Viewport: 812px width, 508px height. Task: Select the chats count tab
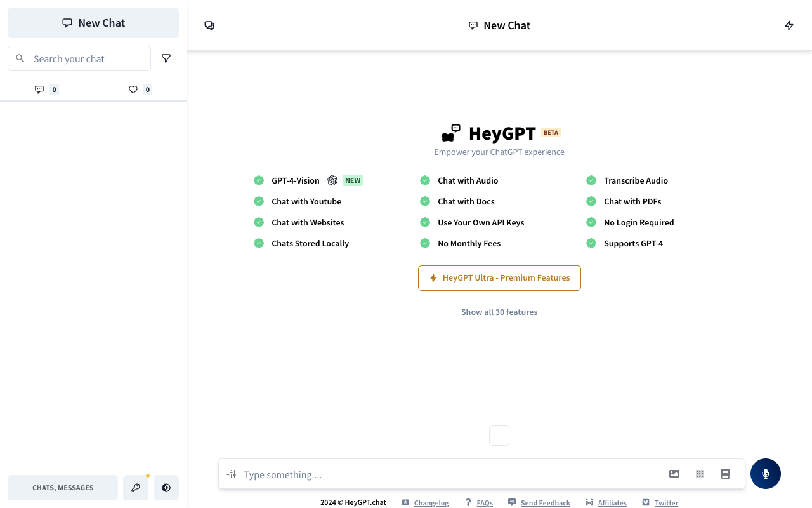pos(46,90)
